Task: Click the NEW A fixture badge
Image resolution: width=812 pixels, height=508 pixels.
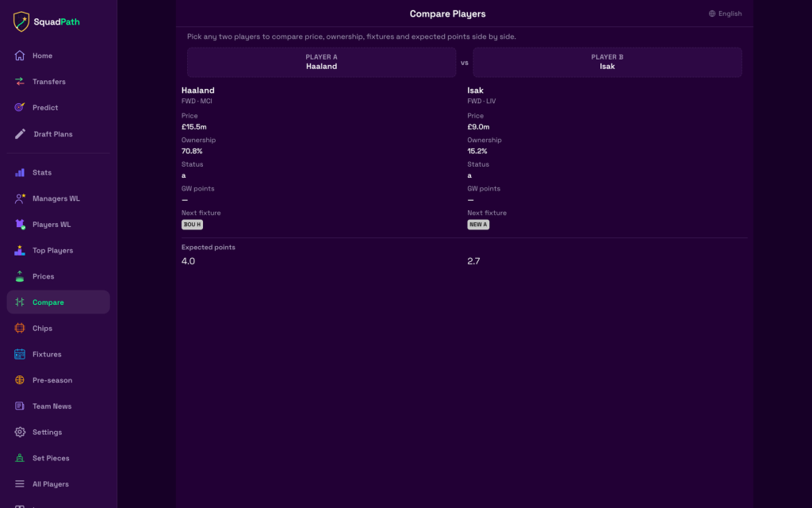Action: [x=478, y=225]
